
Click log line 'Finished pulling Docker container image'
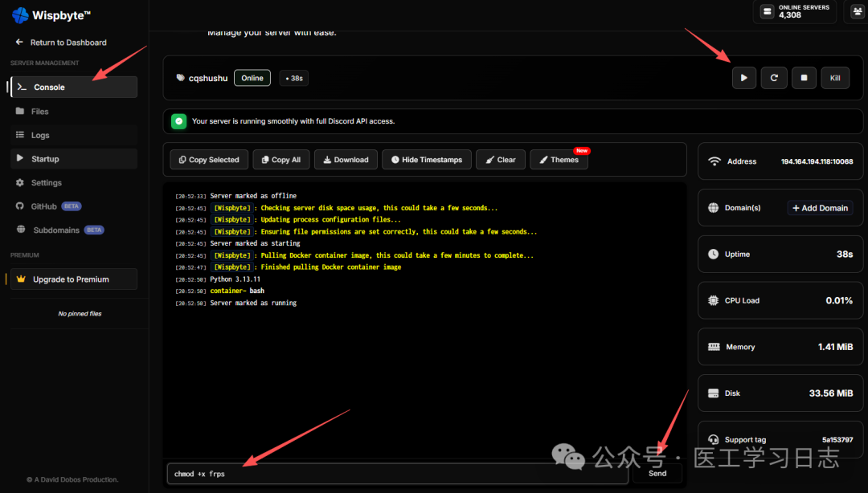coord(331,267)
